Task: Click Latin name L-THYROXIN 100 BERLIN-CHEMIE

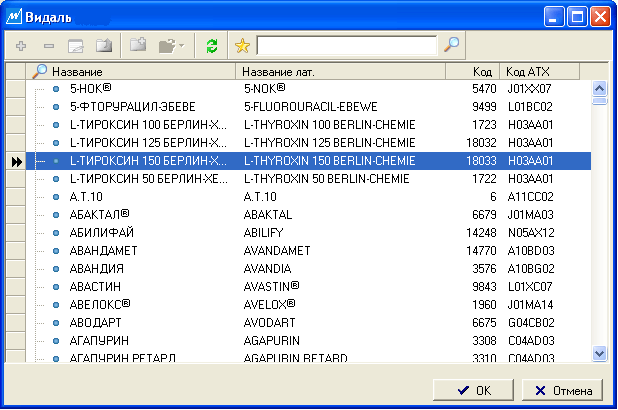Action: point(329,125)
